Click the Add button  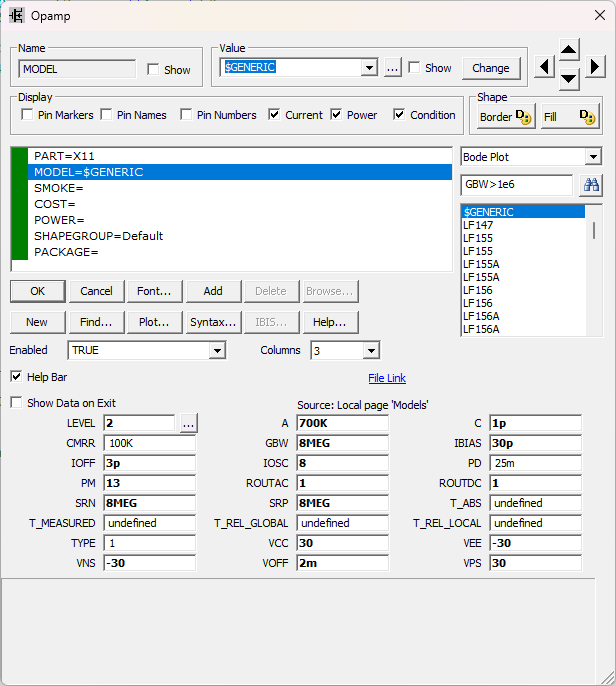(213, 291)
